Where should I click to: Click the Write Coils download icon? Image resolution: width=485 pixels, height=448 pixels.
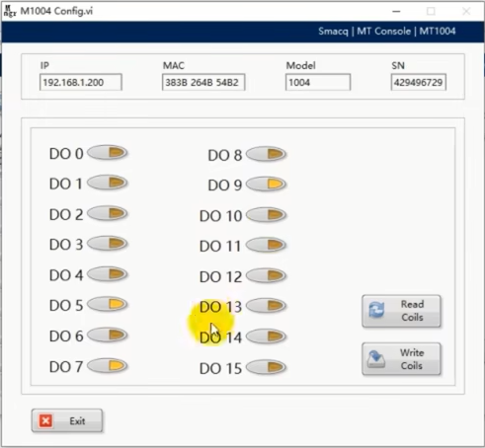376,359
